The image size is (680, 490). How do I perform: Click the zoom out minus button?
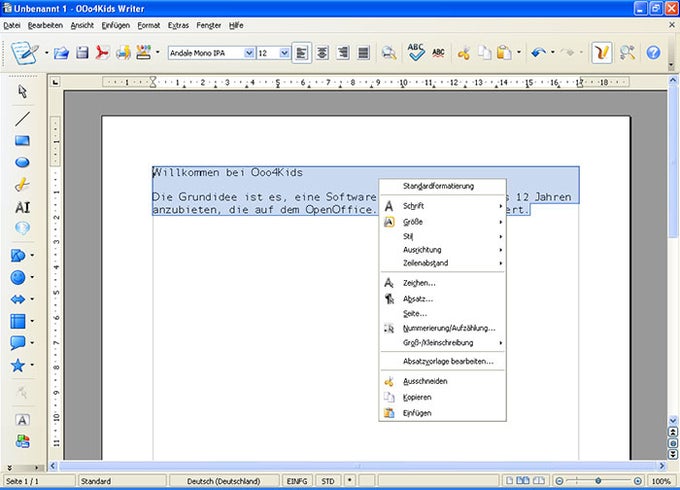click(x=559, y=481)
